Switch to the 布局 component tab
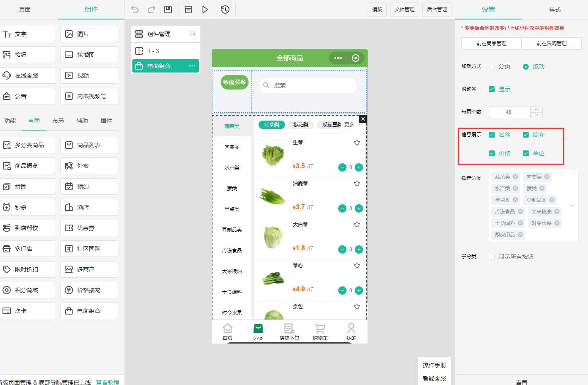 coord(58,121)
